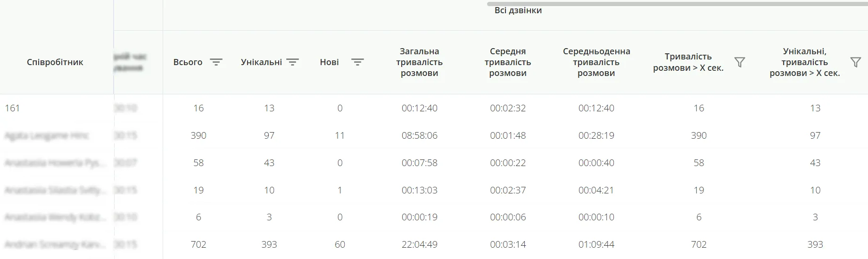Click total duration 08:58:06 cell
This screenshot has width=868, height=259.
point(420,135)
